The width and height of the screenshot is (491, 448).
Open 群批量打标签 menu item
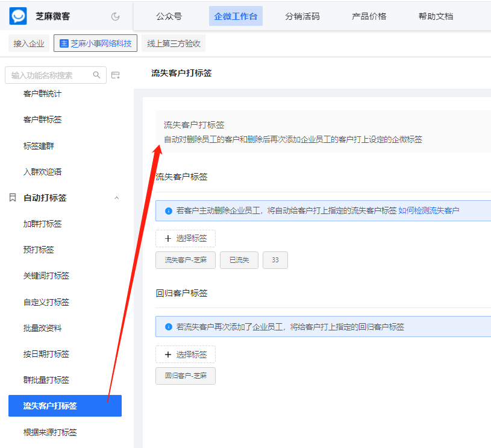coord(46,380)
